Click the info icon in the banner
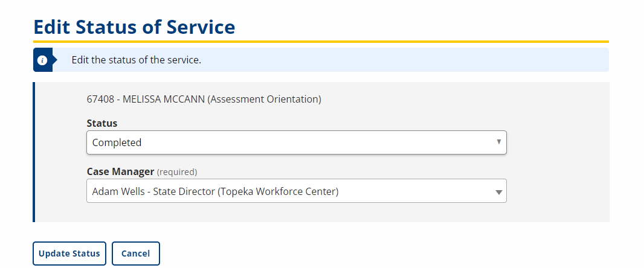644x268 pixels. click(42, 60)
